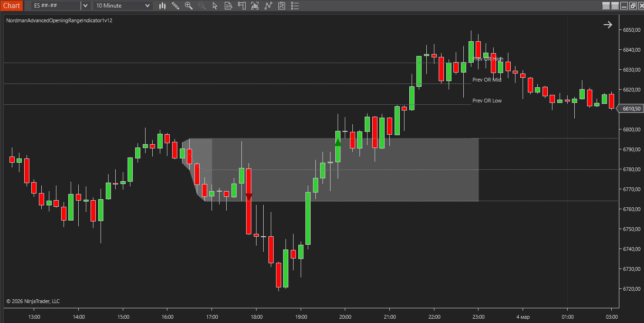Expand the instrument selector dropdown arrow
Screen dimensions: 644x323
85,6
